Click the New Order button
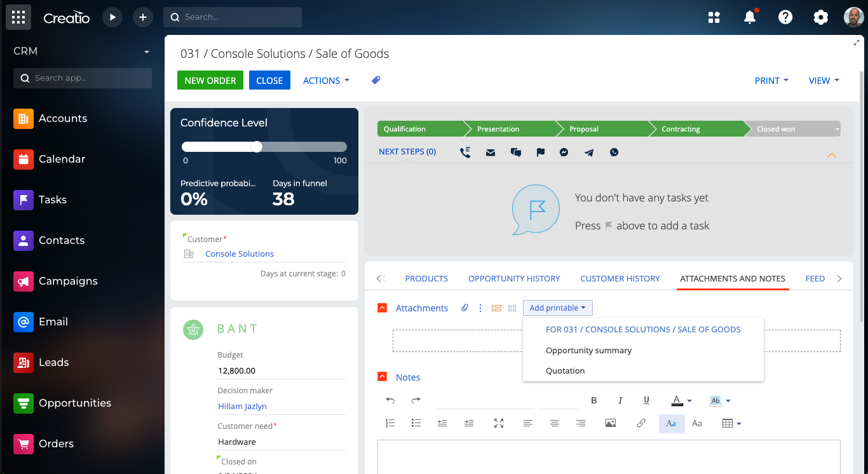868x474 pixels. point(210,80)
